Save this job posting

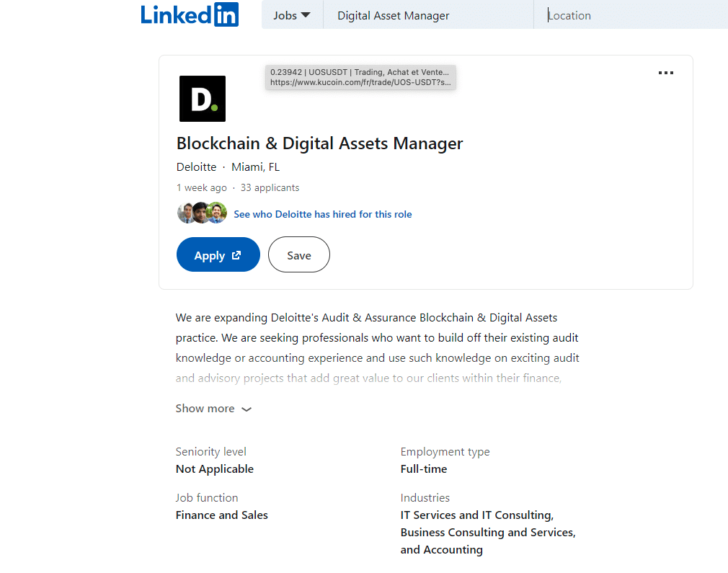click(299, 254)
